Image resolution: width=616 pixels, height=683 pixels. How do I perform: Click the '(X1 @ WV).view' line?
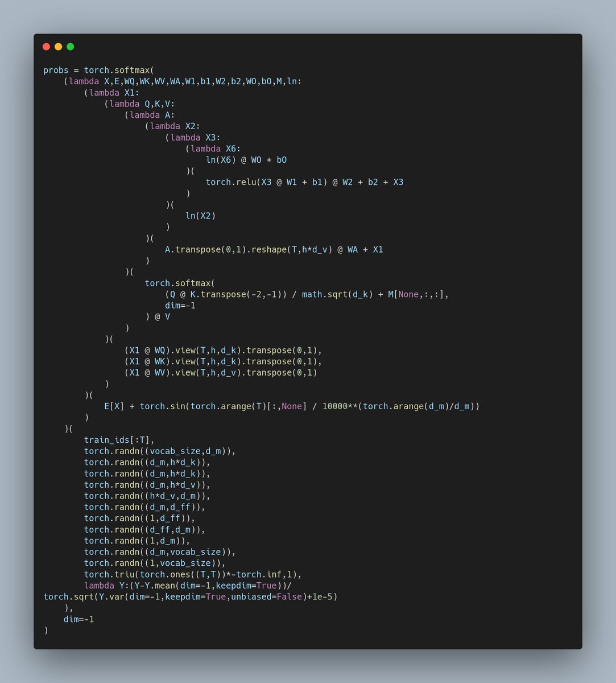point(221,373)
